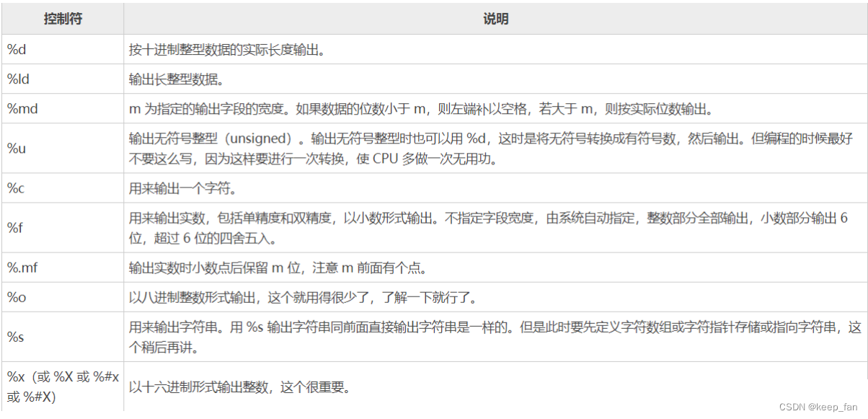Click the 说明 column header

coord(496,19)
